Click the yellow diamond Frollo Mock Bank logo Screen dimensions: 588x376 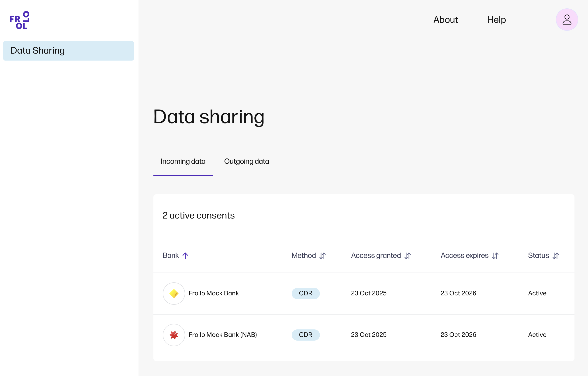[174, 293]
